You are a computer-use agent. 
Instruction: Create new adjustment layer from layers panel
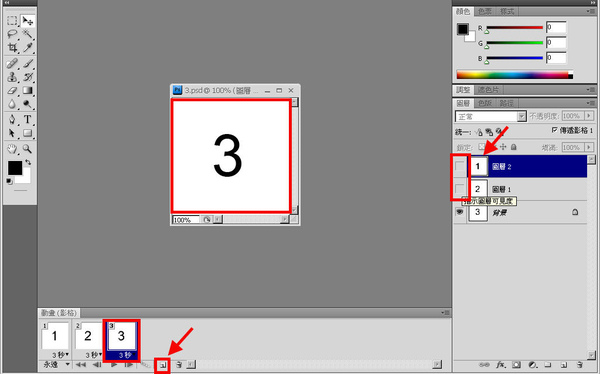coord(532,364)
